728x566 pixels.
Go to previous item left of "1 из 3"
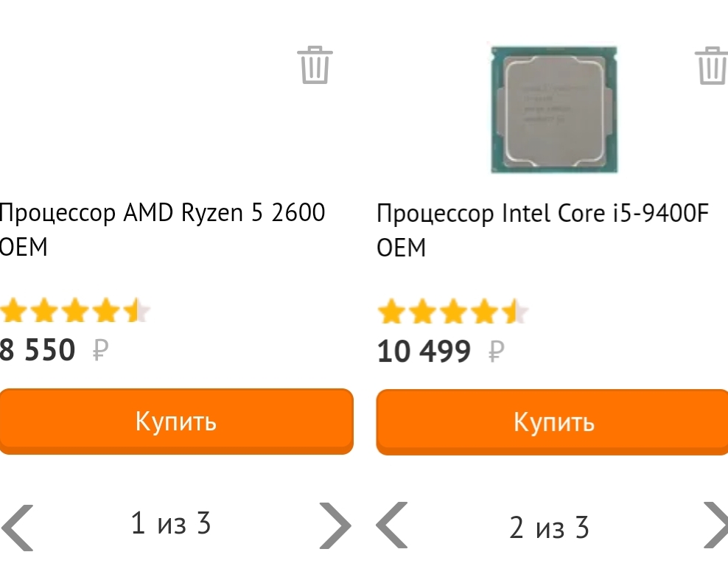tap(18, 526)
